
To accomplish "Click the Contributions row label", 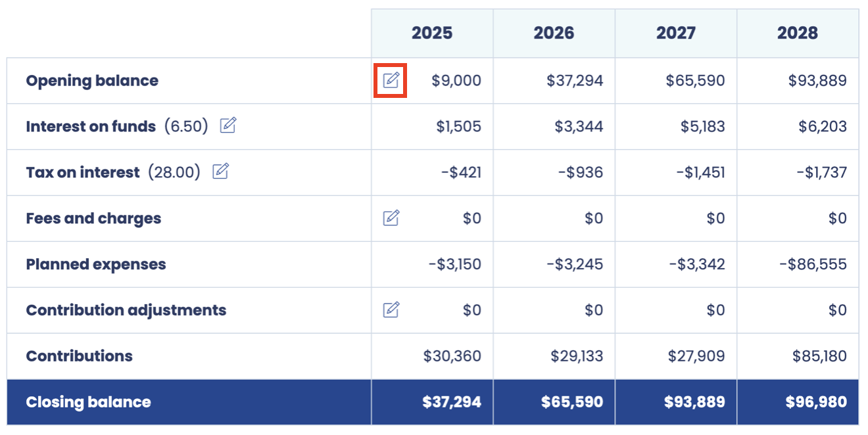I will pyautogui.click(x=79, y=356).
